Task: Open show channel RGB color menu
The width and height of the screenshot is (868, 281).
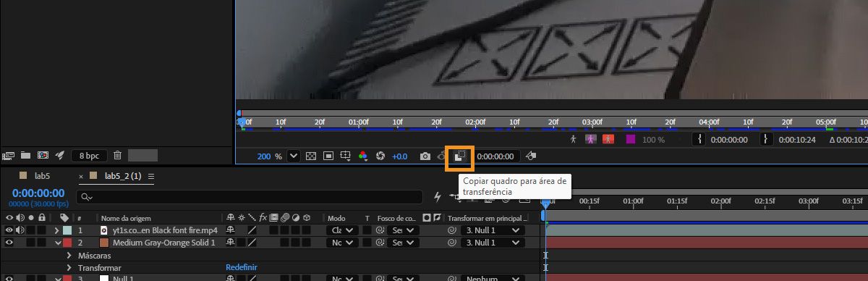Action: [363, 156]
